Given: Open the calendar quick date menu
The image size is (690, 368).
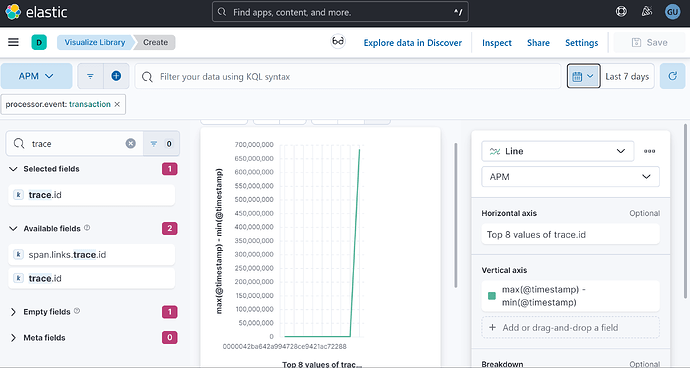Looking at the screenshot, I should [x=584, y=76].
